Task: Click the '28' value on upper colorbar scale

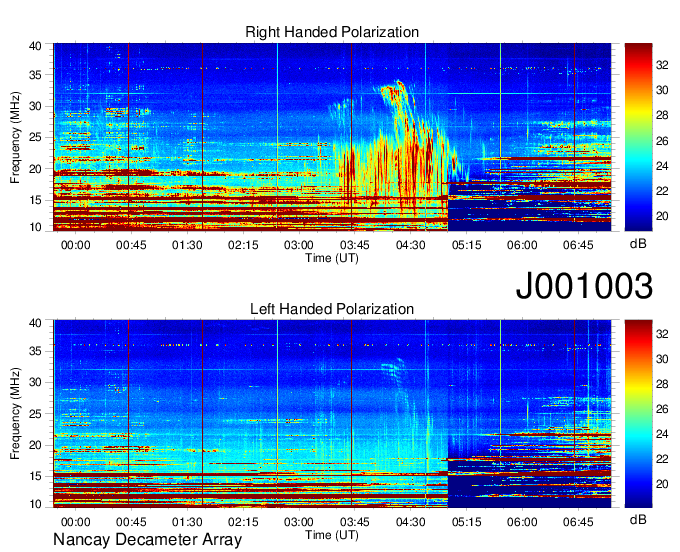Action: [x=662, y=115]
